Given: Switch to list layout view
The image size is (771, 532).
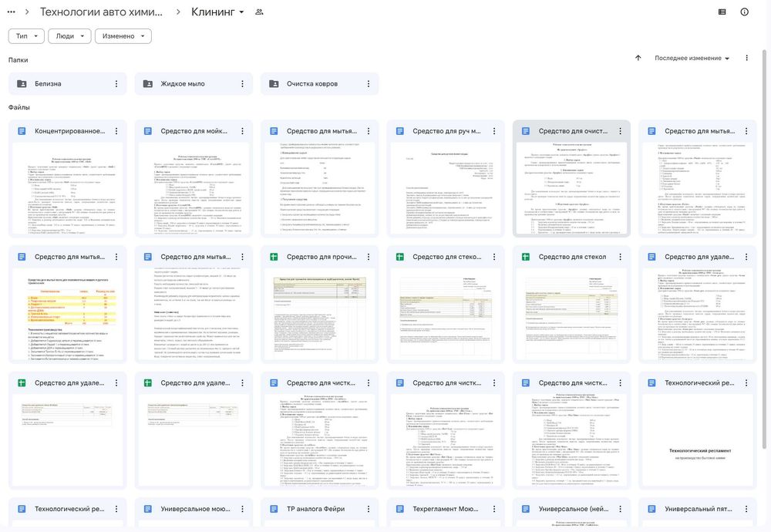Looking at the screenshot, I should (x=722, y=12).
